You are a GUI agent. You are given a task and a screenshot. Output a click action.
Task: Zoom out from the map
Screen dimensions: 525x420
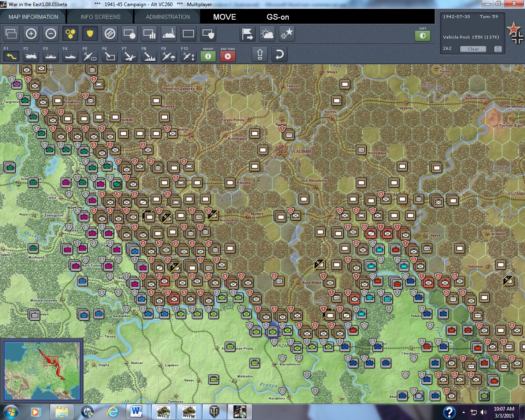point(50,34)
